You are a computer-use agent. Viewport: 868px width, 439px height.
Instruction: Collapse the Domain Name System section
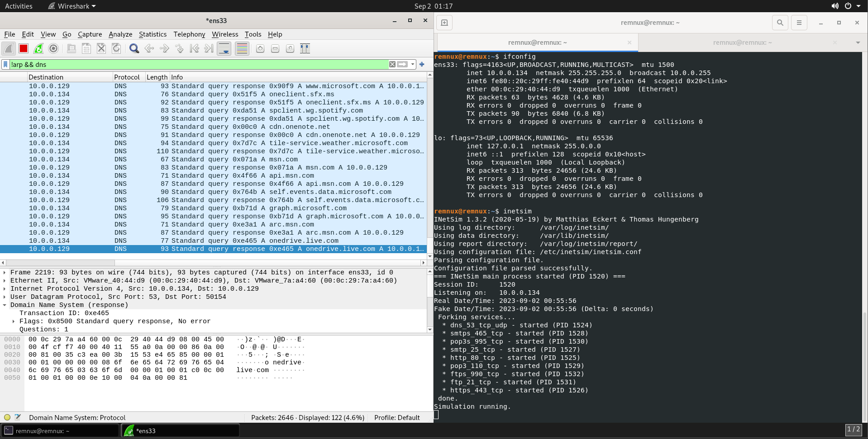pyautogui.click(x=5, y=305)
